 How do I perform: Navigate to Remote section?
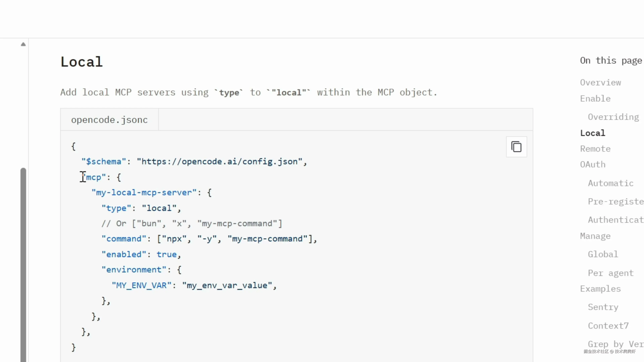(x=595, y=149)
